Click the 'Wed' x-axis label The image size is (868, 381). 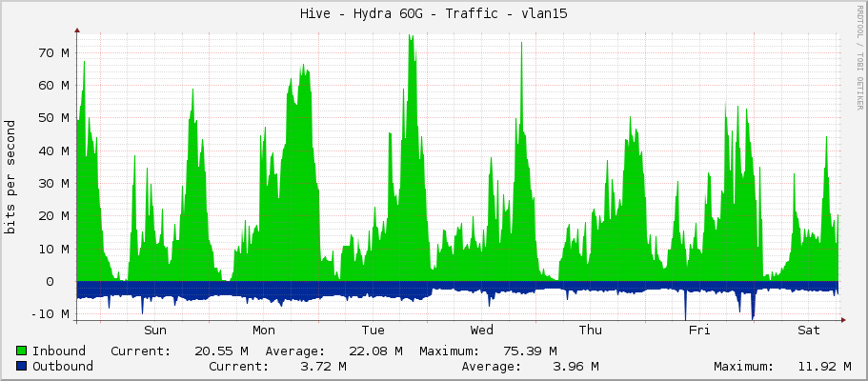(x=481, y=331)
